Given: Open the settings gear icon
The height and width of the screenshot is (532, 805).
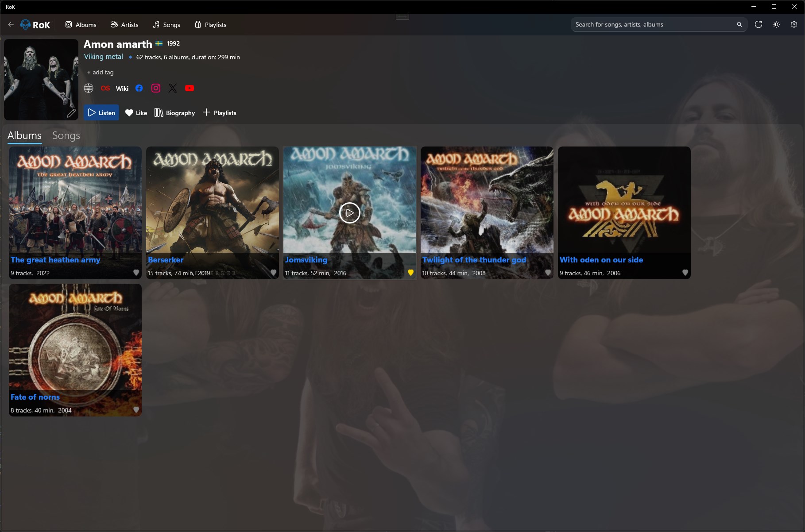Looking at the screenshot, I should [794, 25].
